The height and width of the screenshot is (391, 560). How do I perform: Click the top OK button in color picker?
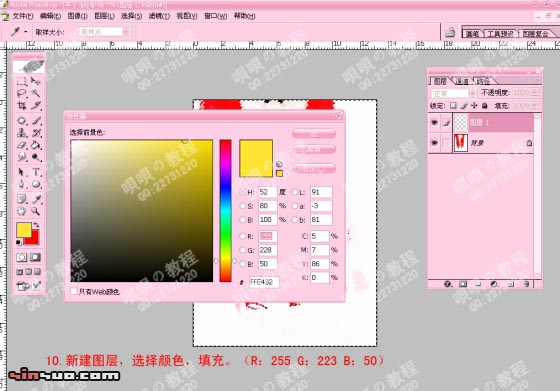(x=314, y=134)
